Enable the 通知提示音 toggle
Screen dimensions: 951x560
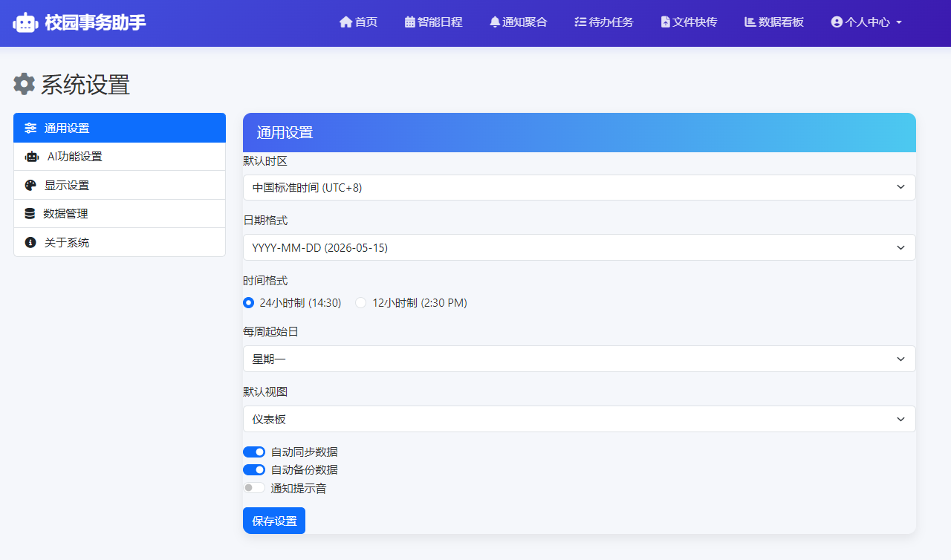(253, 487)
